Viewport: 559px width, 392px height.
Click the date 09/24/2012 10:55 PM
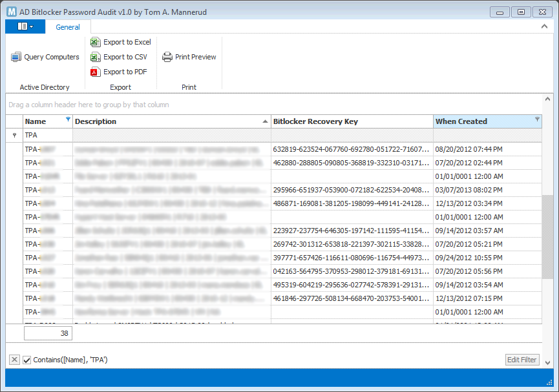pyautogui.click(x=469, y=258)
